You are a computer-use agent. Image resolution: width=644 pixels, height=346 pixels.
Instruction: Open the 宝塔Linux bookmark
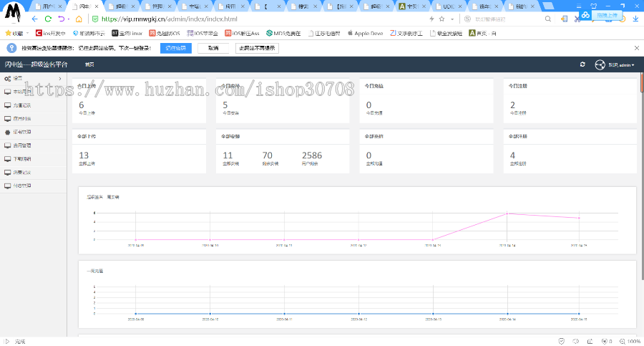127,34
